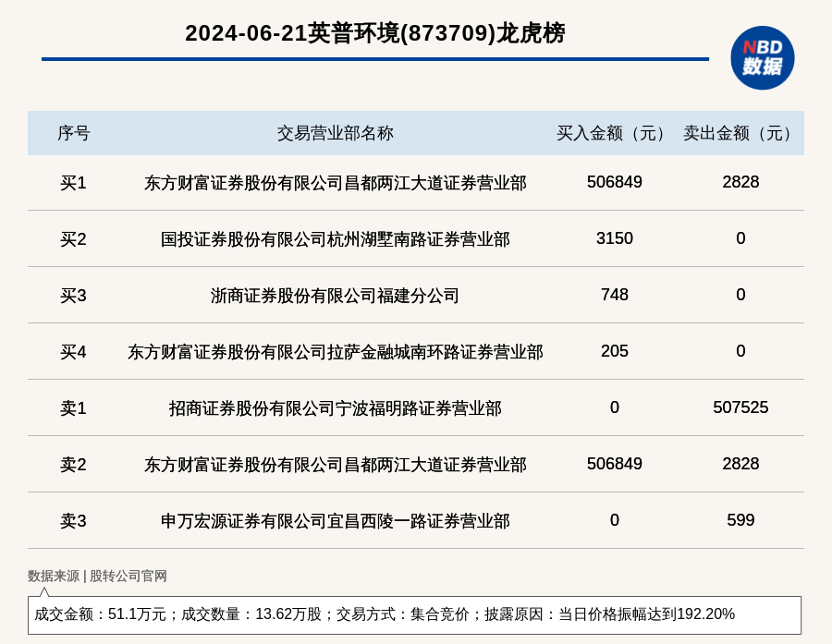Click the 成交金额 summary footnote box
The image size is (832, 644).
click(x=414, y=614)
